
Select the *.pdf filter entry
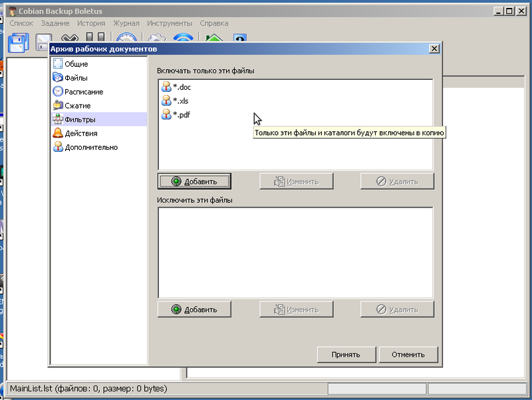click(x=182, y=114)
